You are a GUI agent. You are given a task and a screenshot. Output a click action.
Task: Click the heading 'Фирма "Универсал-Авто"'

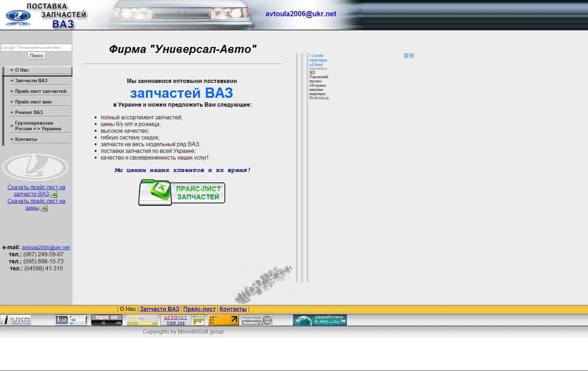point(183,49)
